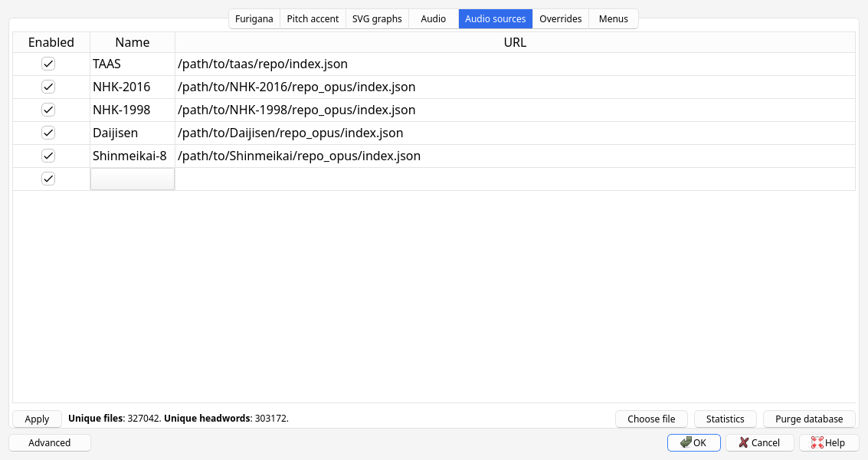Uncheck the Shinmeikai-8 enabled checkbox
868x460 pixels.
coord(48,156)
